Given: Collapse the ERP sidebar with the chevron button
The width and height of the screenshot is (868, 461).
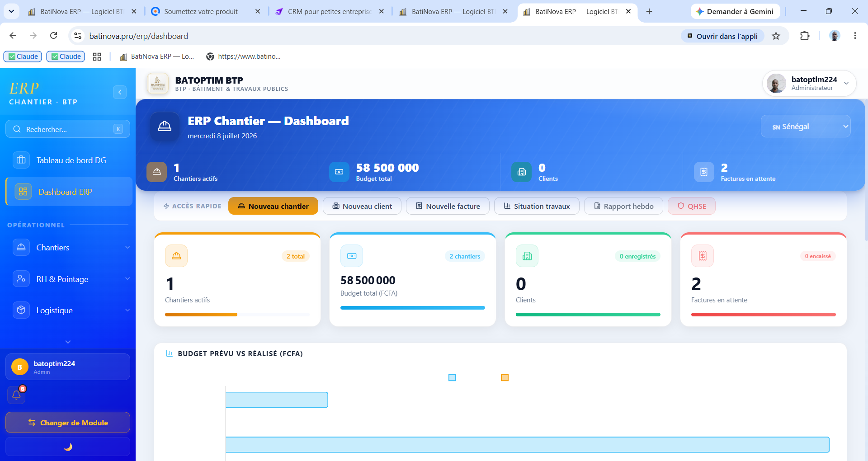Looking at the screenshot, I should [x=120, y=92].
